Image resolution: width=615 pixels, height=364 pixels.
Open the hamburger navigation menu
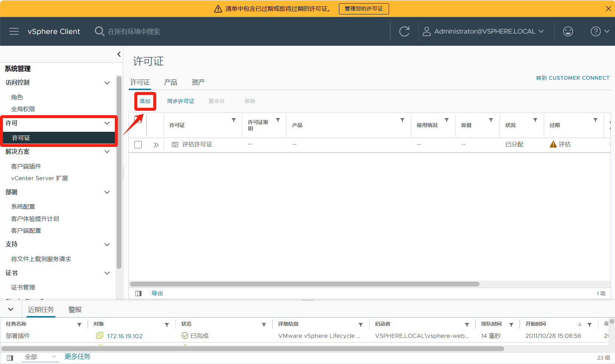point(14,31)
